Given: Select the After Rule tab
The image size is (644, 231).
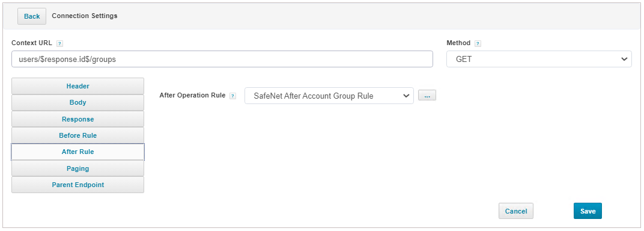Looking at the screenshot, I should click(x=77, y=152).
